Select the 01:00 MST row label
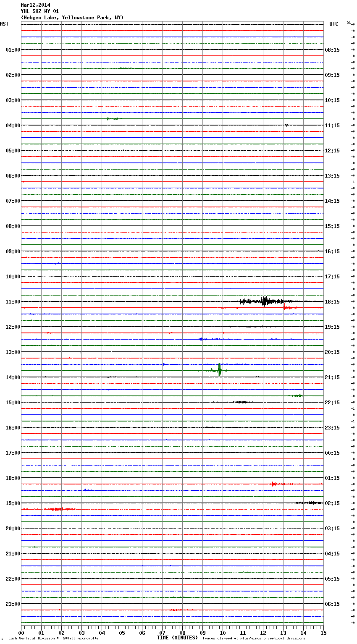 coord(13,50)
